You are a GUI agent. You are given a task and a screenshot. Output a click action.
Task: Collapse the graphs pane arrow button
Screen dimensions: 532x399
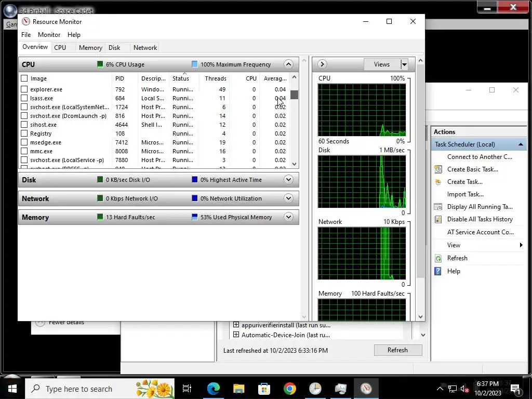click(322, 64)
